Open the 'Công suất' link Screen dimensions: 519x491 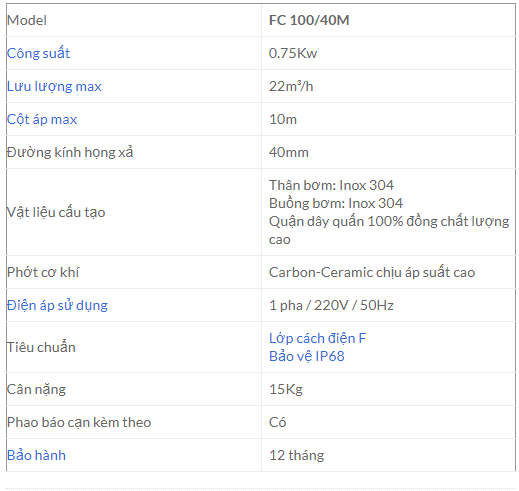point(38,53)
